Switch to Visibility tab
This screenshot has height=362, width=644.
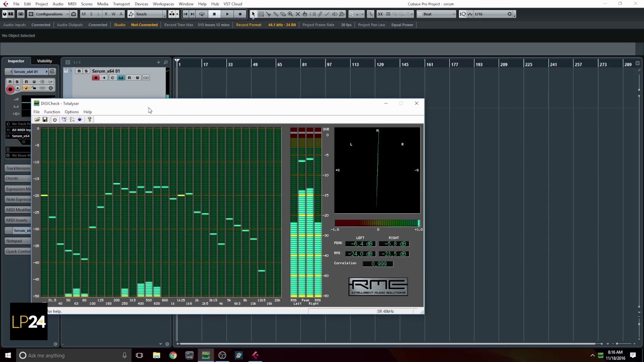(x=44, y=61)
